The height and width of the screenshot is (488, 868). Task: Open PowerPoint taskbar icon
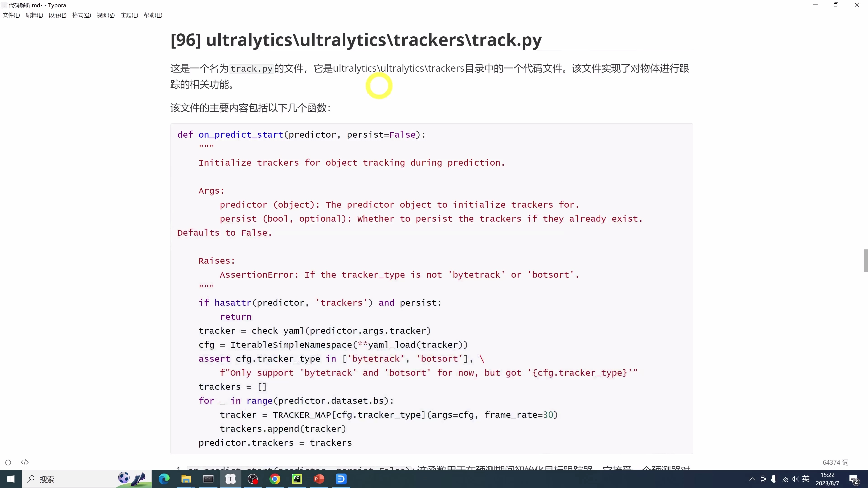coord(319,479)
